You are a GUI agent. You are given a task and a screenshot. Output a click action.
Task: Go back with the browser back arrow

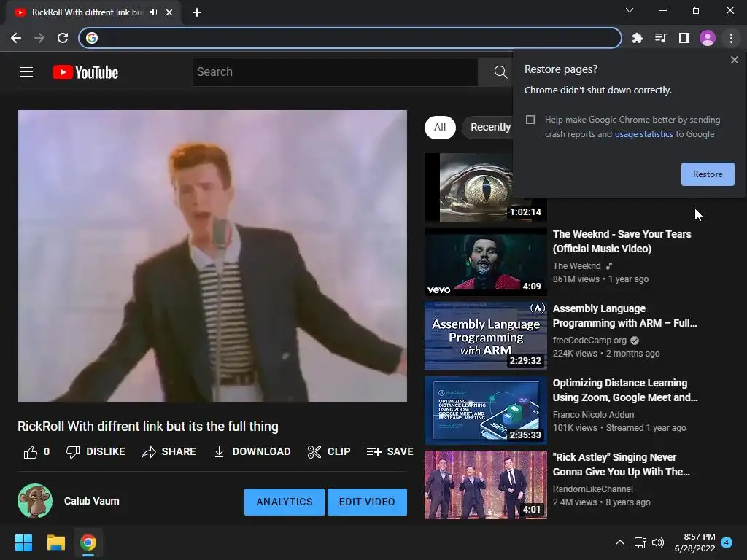[x=16, y=38]
